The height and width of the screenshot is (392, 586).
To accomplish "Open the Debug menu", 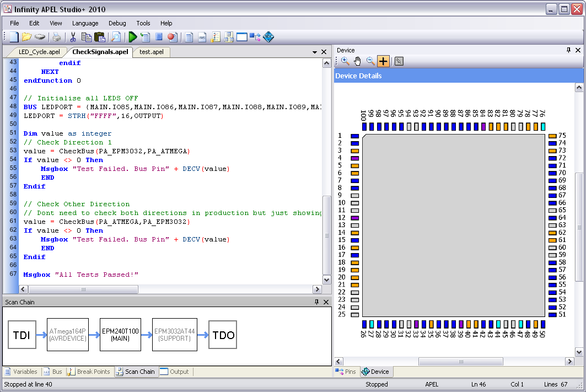I will click(117, 23).
